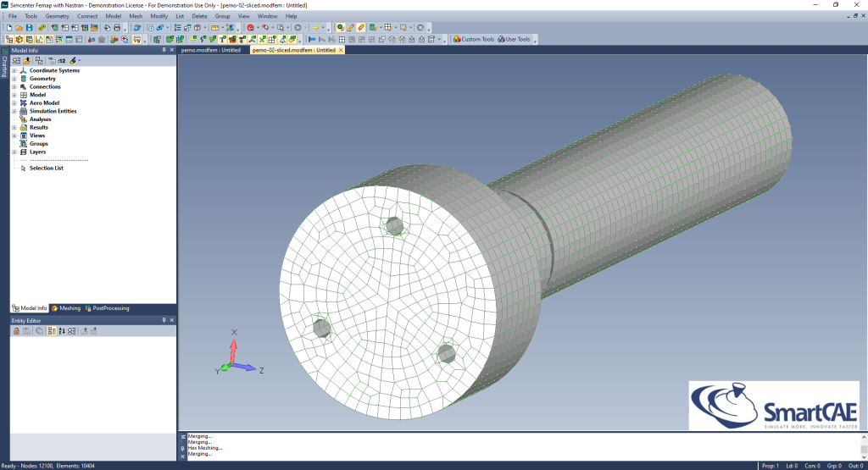Click the Hex Meshing... message line
Viewport: 868px width, 470px height.
pyautogui.click(x=205, y=448)
